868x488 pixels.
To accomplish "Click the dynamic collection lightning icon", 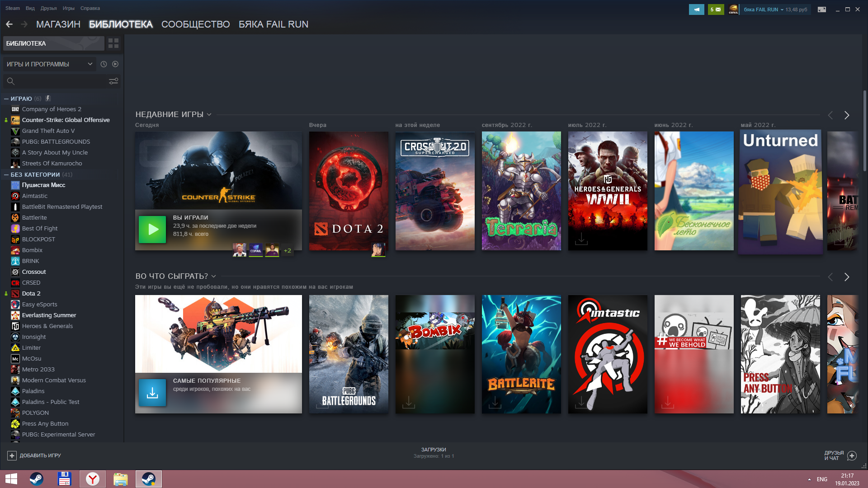I will [x=48, y=99].
